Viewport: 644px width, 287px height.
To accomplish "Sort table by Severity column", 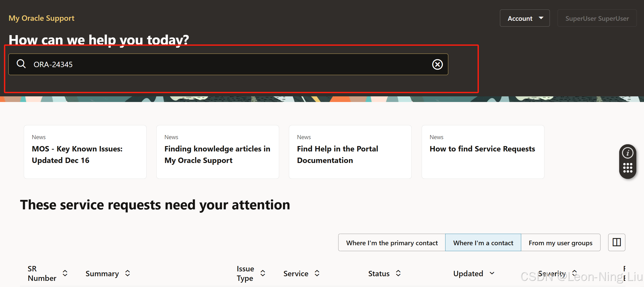I will tap(574, 273).
